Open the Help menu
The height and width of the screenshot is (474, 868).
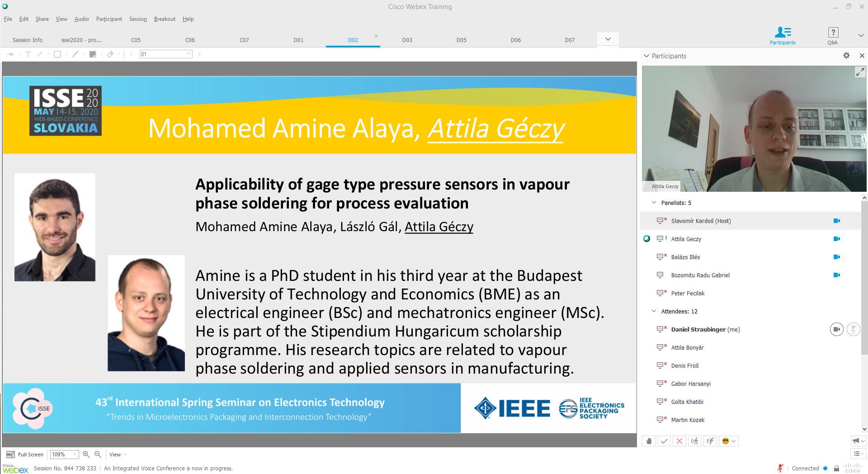click(188, 19)
